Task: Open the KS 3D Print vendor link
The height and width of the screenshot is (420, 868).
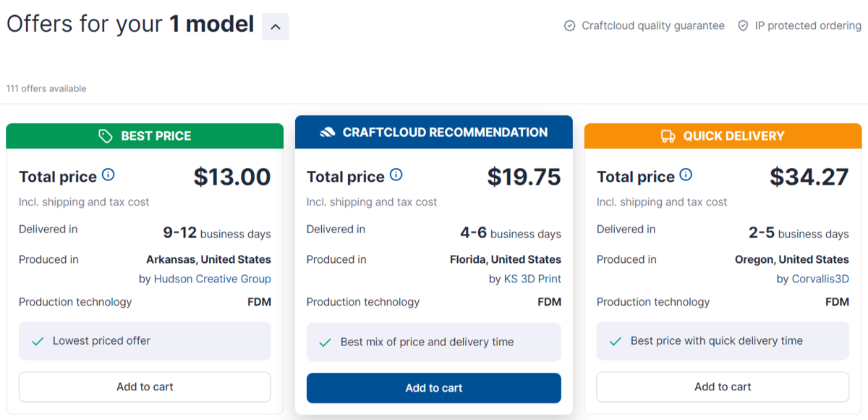Action: coord(532,279)
